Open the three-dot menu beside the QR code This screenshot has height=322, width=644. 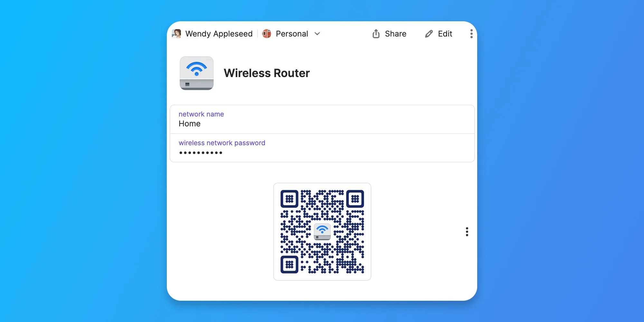467,232
